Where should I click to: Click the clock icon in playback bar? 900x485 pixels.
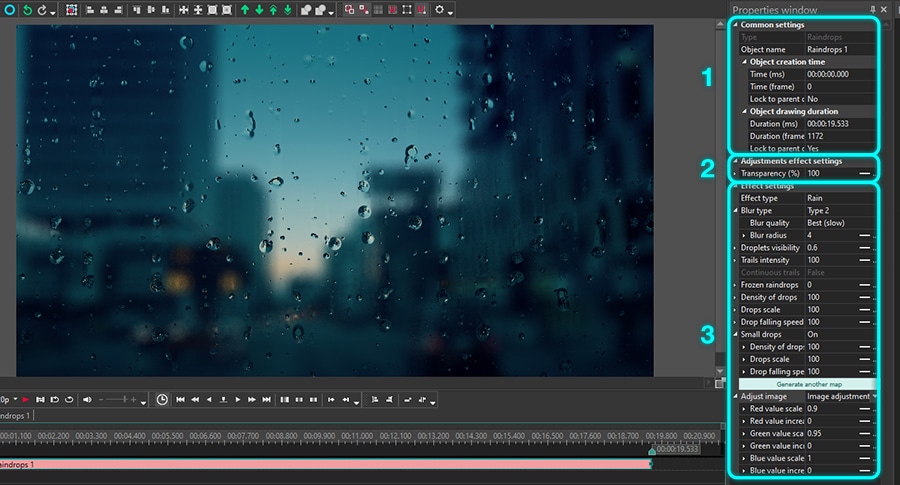(x=162, y=399)
